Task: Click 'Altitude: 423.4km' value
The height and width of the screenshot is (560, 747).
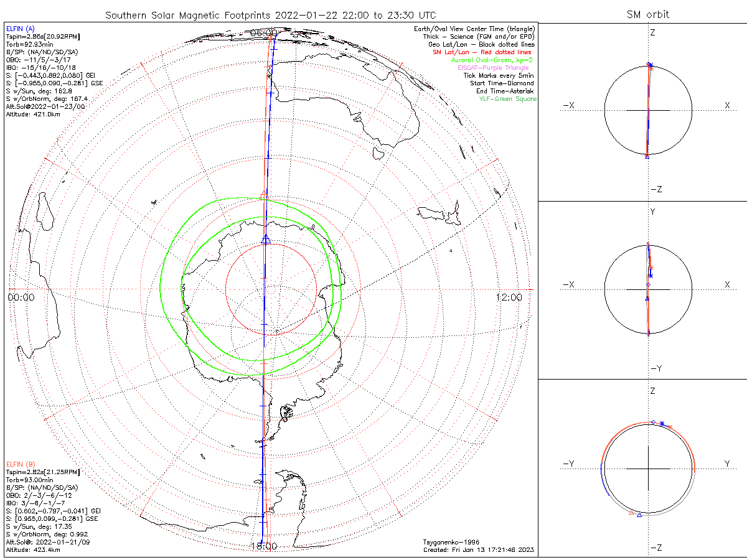Action: point(32,550)
